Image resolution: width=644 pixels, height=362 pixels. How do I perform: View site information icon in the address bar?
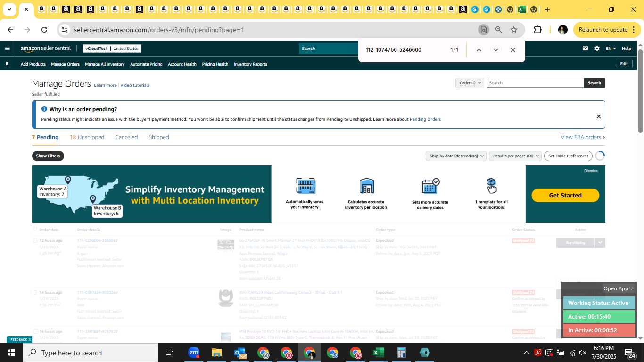(65, 30)
